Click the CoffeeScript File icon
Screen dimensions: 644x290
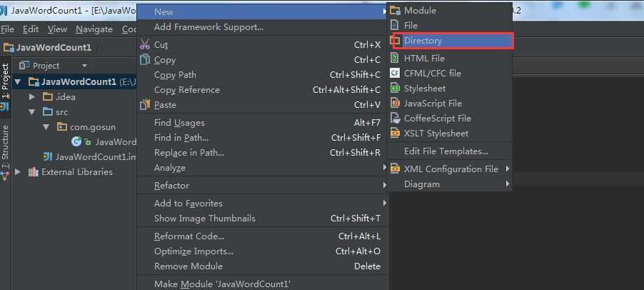click(395, 119)
